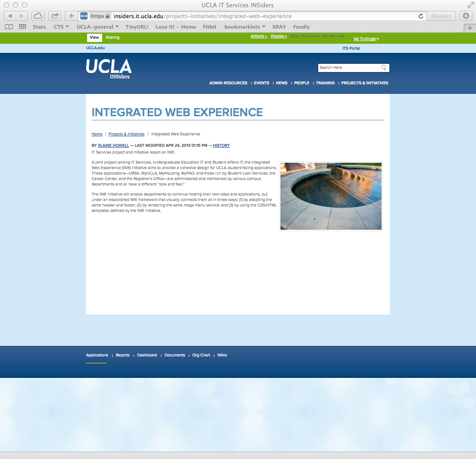
Task: Click the Safari address bar URL
Action: point(202,16)
